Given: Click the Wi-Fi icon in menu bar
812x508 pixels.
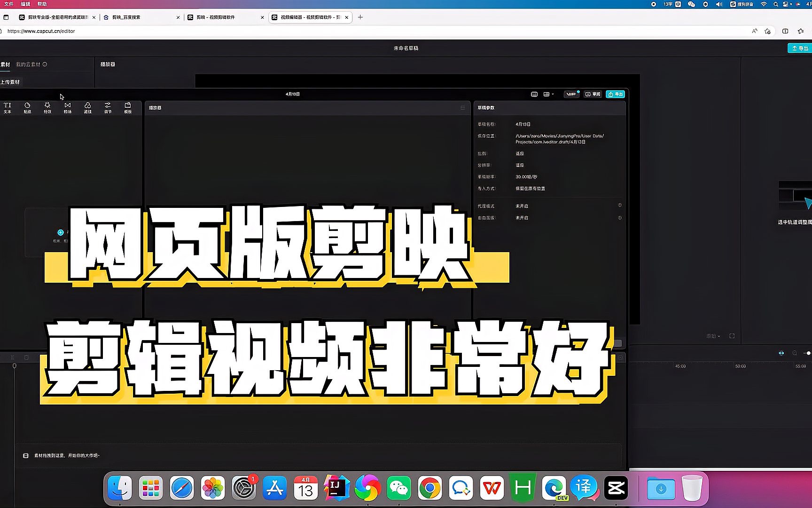Looking at the screenshot, I should [764, 4].
